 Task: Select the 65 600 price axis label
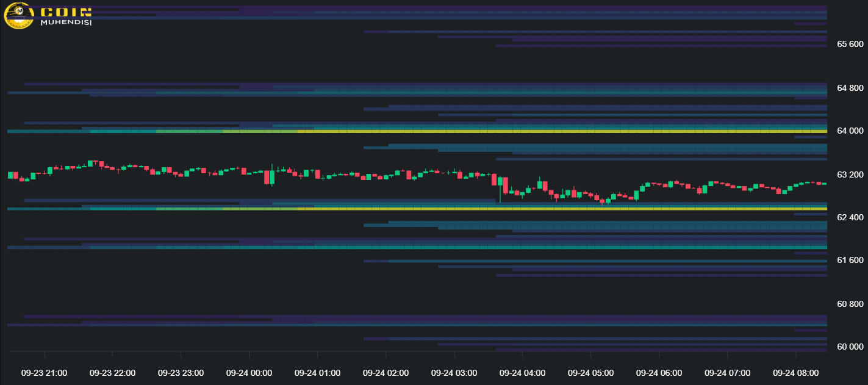click(850, 45)
